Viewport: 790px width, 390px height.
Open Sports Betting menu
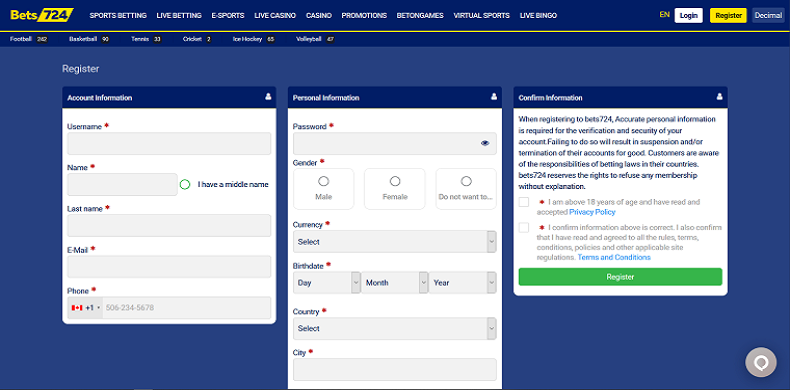[118, 16]
